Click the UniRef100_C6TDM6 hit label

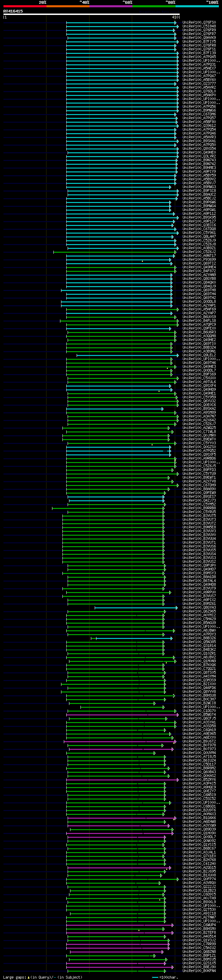tap(199, 114)
